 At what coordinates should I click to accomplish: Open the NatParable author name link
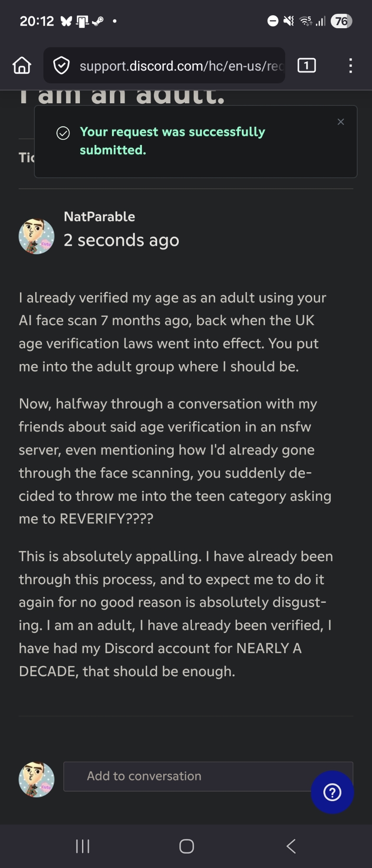99,217
